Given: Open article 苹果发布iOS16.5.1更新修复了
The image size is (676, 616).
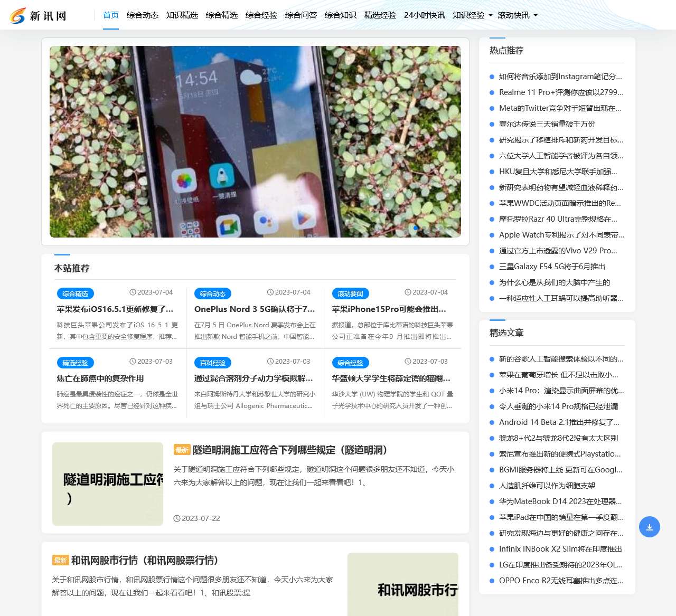Looking at the screenshot, I should coord(115,309).
